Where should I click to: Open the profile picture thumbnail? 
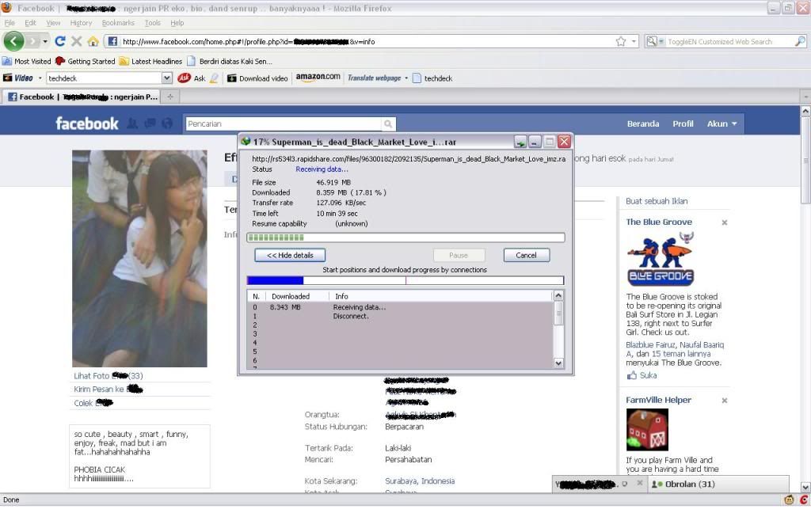click(x=139, y=259)
